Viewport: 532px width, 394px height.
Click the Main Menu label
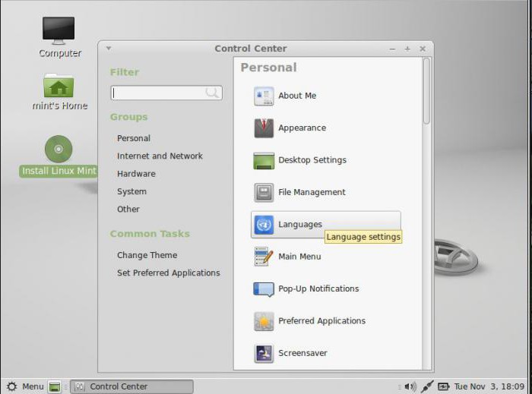coord(299,257)
